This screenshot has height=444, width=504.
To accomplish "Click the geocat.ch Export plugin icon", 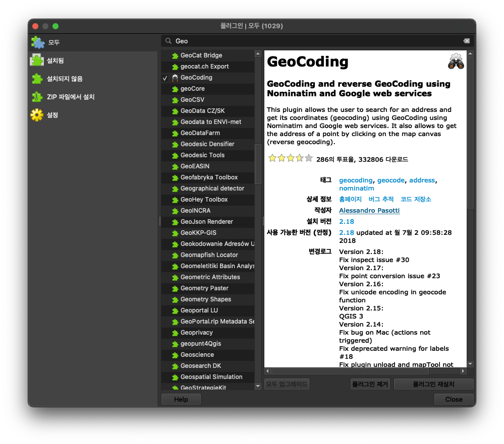I will coord(175,67).
